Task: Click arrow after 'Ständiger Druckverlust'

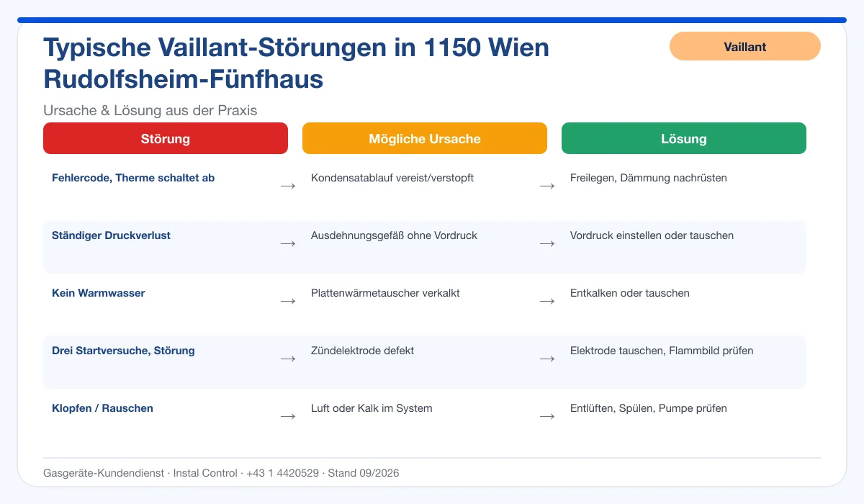Action: [x=288, y=243]
